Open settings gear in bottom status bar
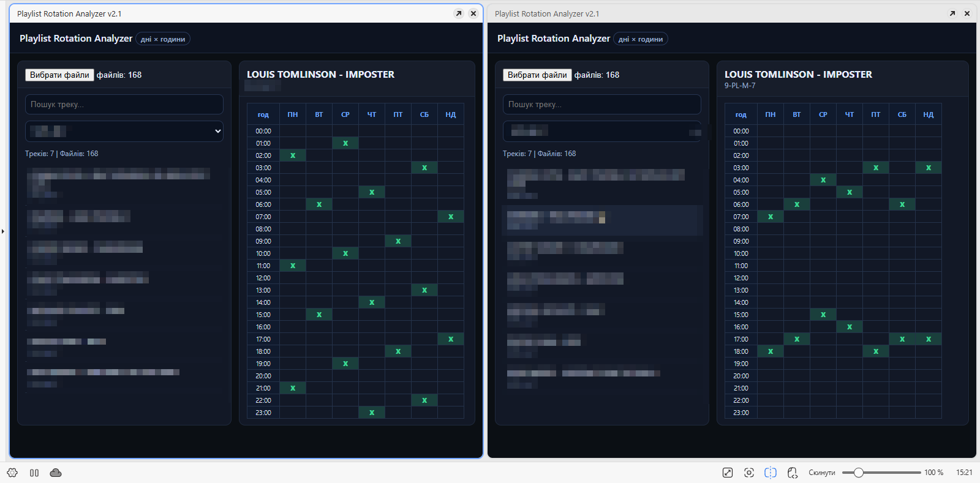Screen dimensions: 980x483 [12, 473]
